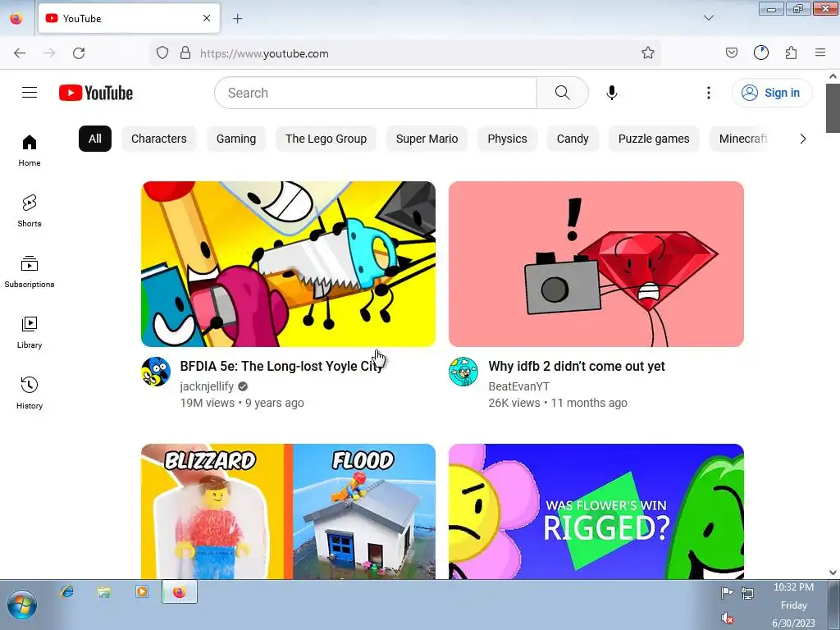
Task: Click scrollbar down arrow
Action: pyautogui.click(x=833, y=572)
